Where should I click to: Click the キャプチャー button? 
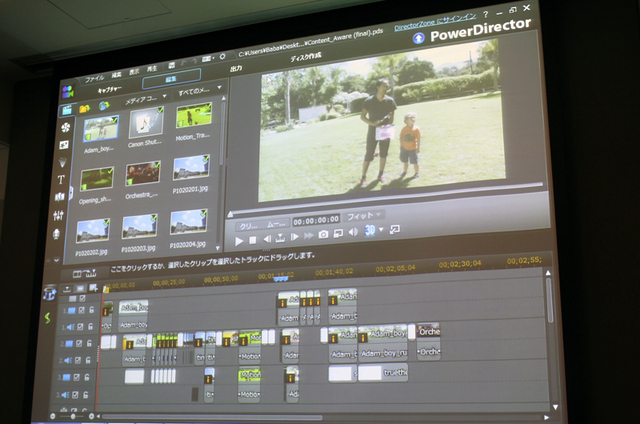point(109,88)
